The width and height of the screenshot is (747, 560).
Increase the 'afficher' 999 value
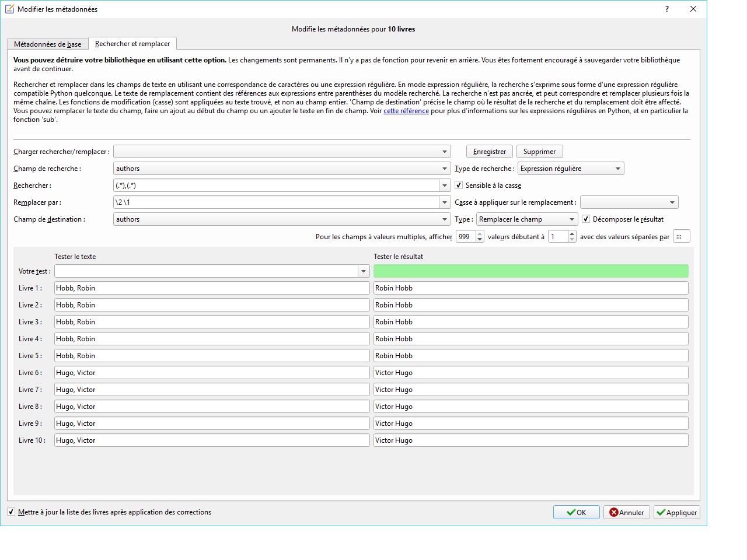point(480,234)
